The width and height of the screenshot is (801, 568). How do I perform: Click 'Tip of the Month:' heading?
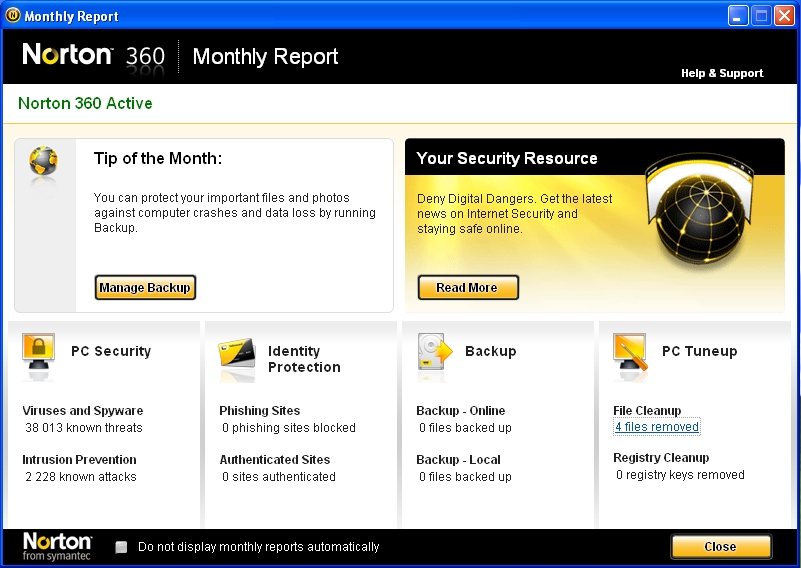click(x=158, y=158)
